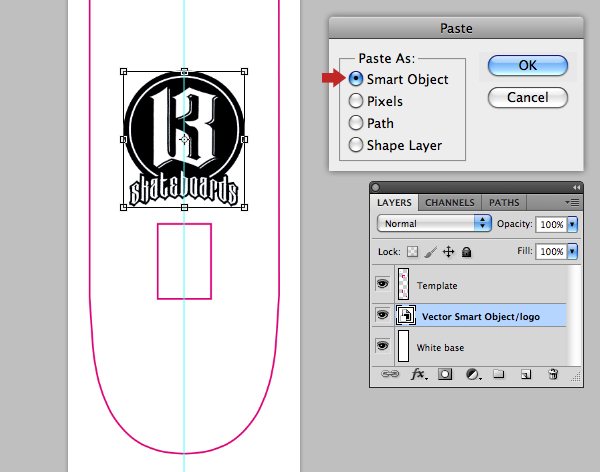This screenshot has height=472, width=600.
Task: Click the top-middle transform handle
Action: point(184,72)
